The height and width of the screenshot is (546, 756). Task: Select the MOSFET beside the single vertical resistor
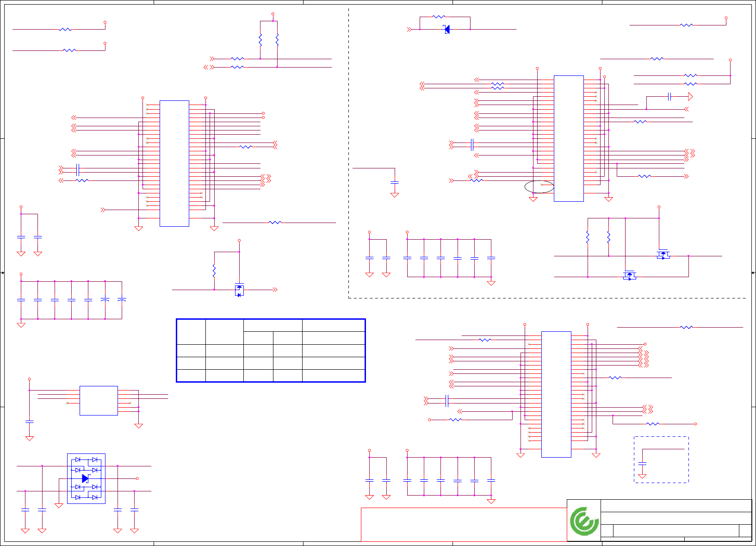coord(239,290)
